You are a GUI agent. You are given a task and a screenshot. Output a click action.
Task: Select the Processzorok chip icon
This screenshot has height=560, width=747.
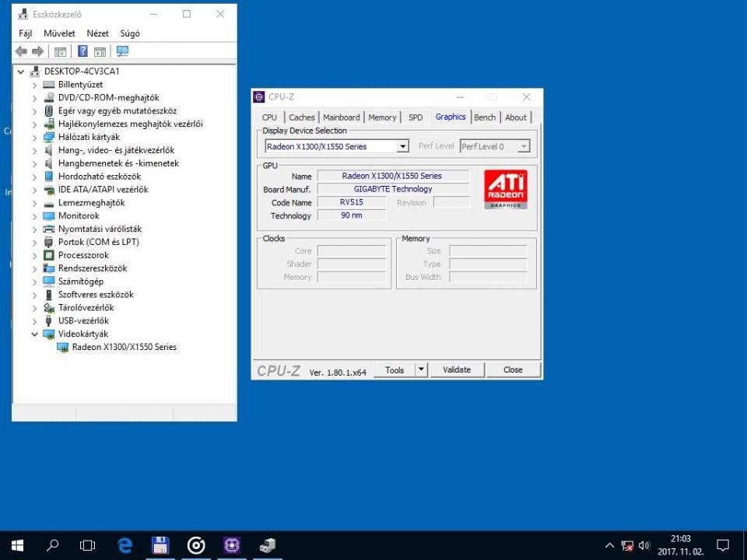click(x=48, y=255)
